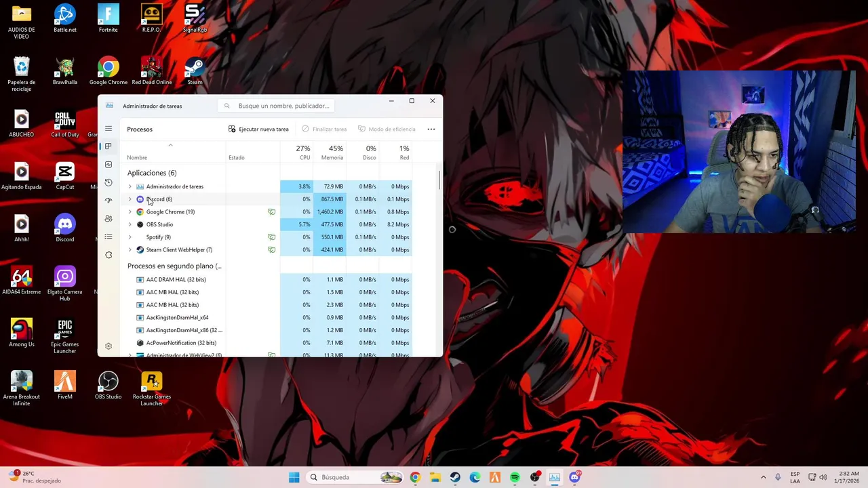The image size is (868, 488).
Task: Open the SignalRgb desktop shortcut
Action: pos(195,18)
